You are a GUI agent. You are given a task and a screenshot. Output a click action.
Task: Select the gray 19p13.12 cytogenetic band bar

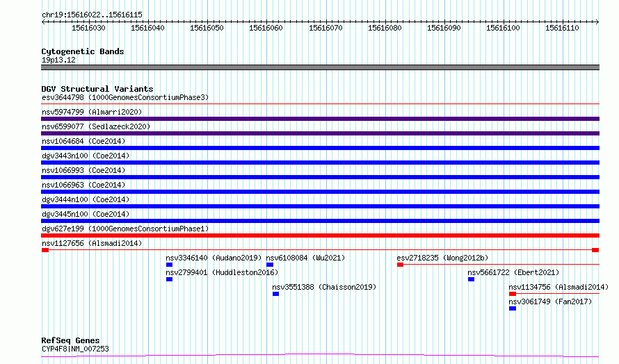click(320, 67)
